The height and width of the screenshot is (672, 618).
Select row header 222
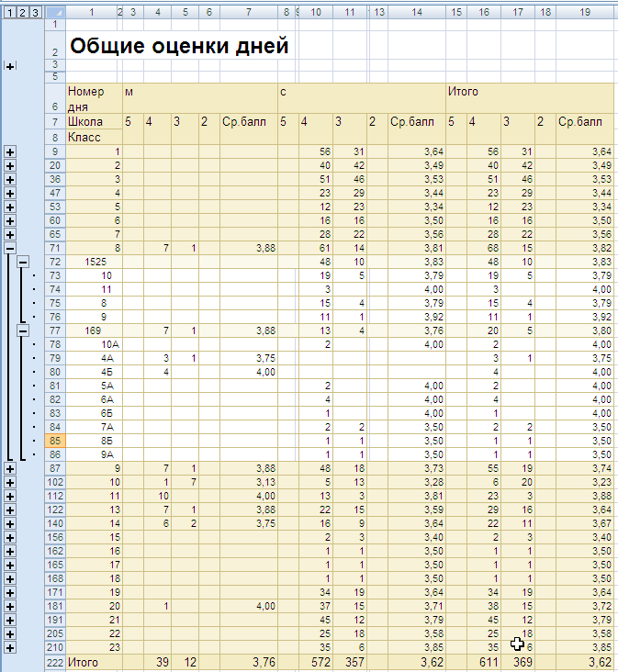tap(55, 663)
